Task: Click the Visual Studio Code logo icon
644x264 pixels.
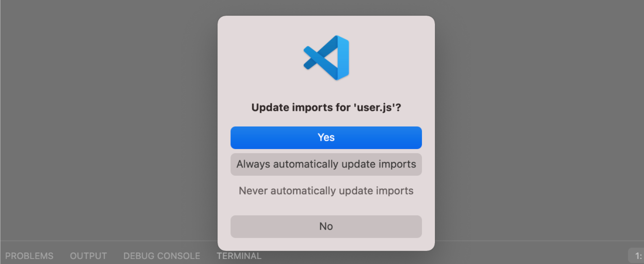Action: [x=326, y=58]
